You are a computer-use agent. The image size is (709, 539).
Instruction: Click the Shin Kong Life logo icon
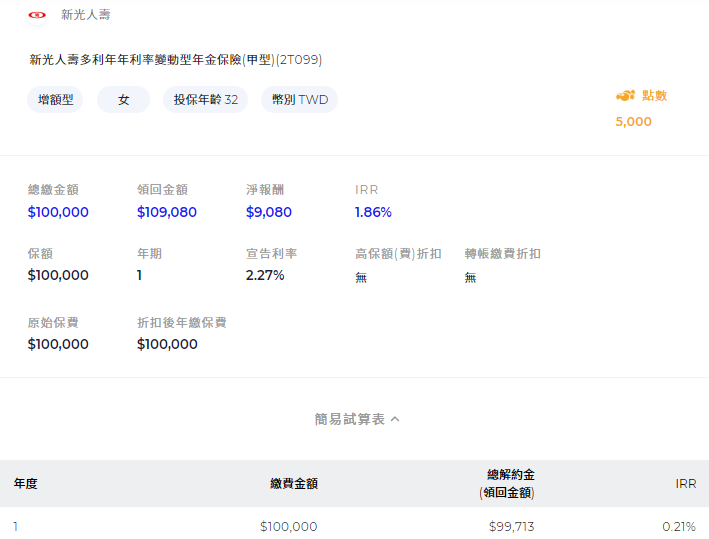(37, 15)
